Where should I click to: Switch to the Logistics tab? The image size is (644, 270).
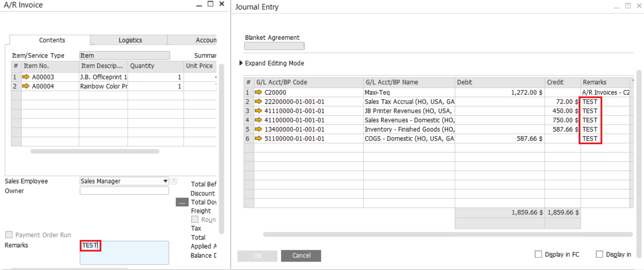point(130,40)
